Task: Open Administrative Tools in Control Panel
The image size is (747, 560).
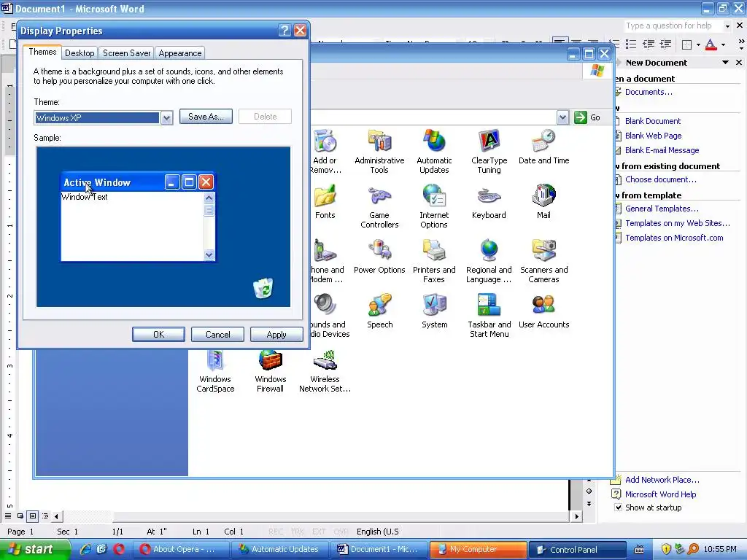Action: (x=379, y=152)
